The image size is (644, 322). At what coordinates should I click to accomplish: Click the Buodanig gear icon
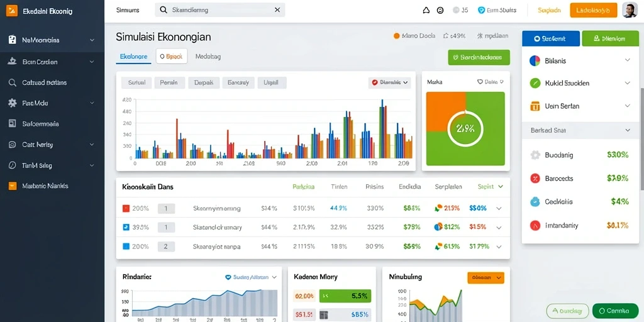(535, 155)
